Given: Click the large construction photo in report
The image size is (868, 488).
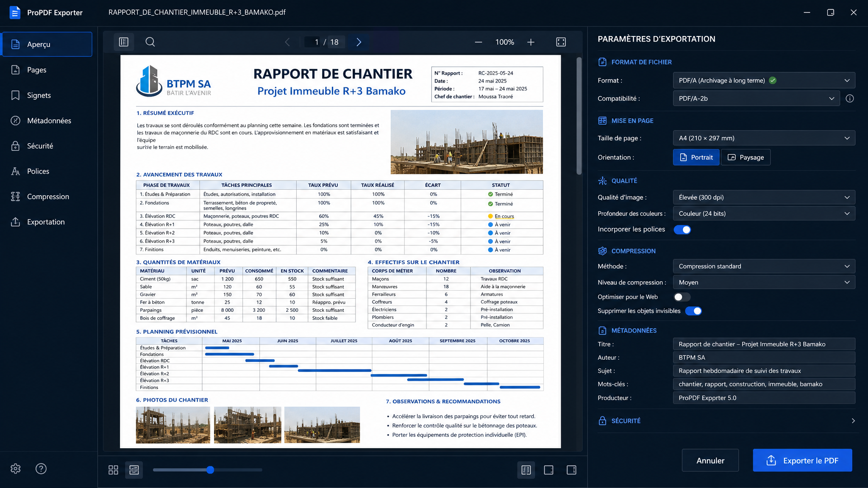Looking at the screenshot, I should tap(467, 142).
